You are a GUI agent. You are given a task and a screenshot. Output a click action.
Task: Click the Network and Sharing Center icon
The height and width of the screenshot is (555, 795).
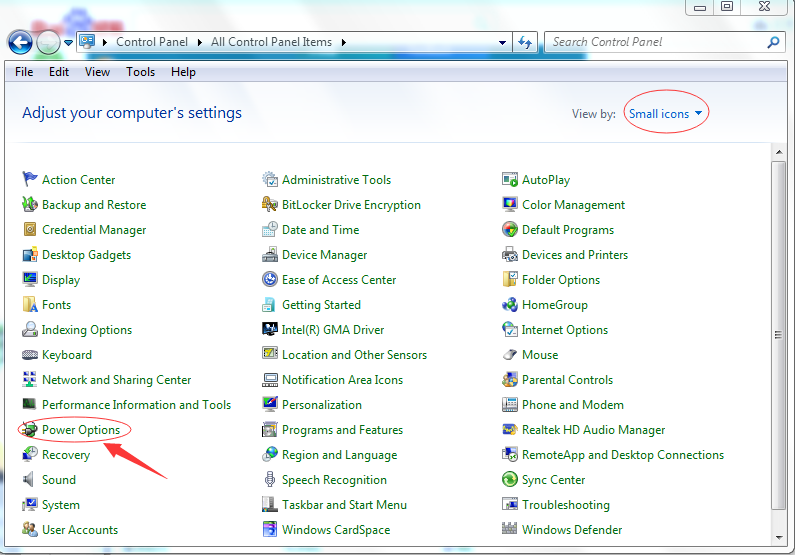coord(30,379)
